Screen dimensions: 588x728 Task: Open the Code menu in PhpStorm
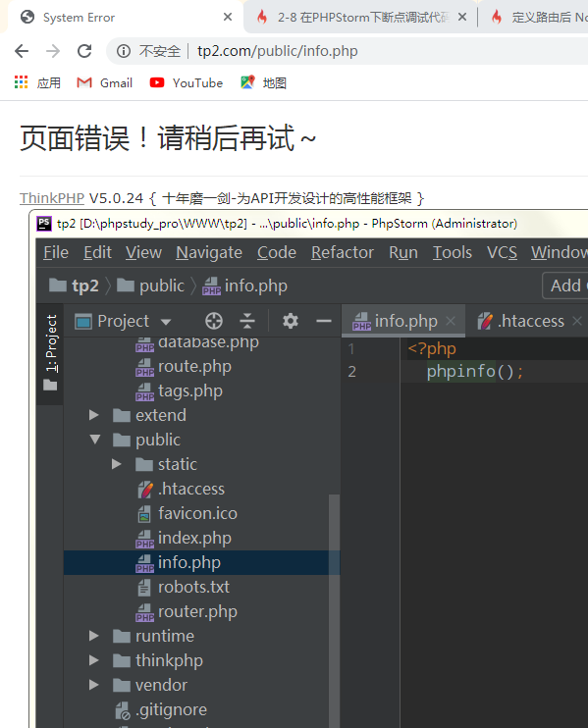tap(277, 252)
